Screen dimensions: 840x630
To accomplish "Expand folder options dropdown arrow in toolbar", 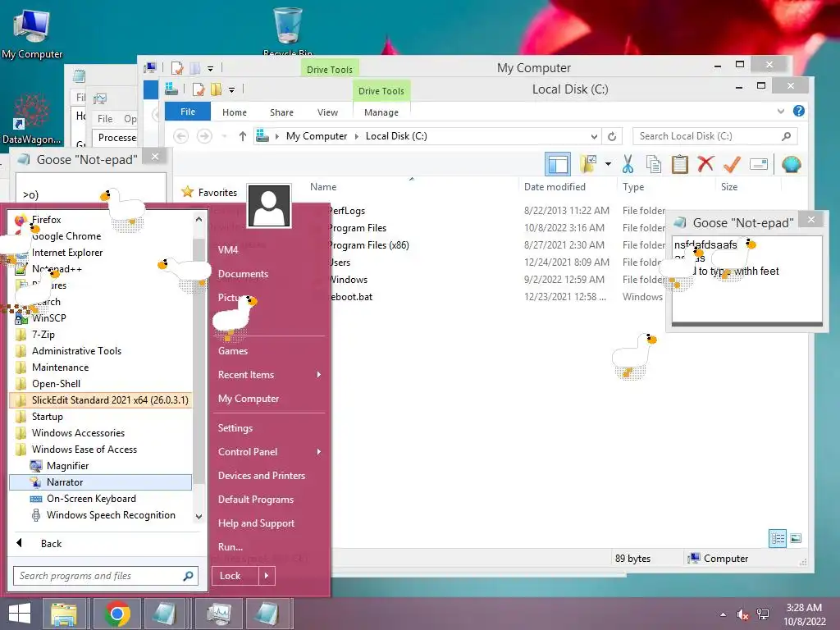I will (608, 164).
